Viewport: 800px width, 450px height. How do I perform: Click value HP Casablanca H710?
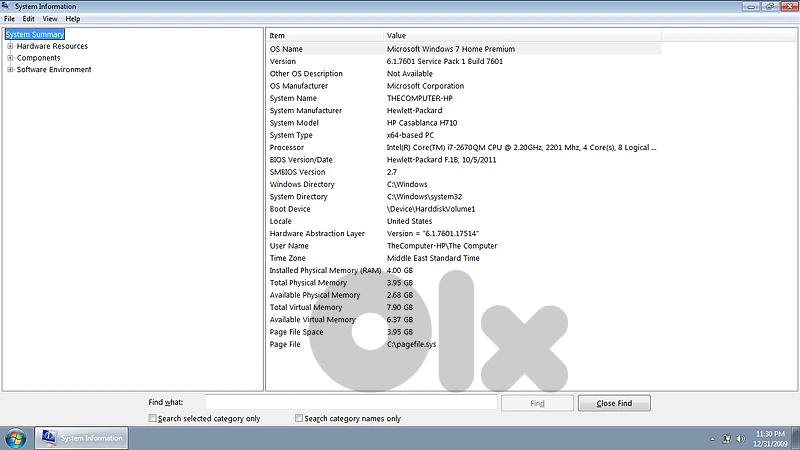422,122
